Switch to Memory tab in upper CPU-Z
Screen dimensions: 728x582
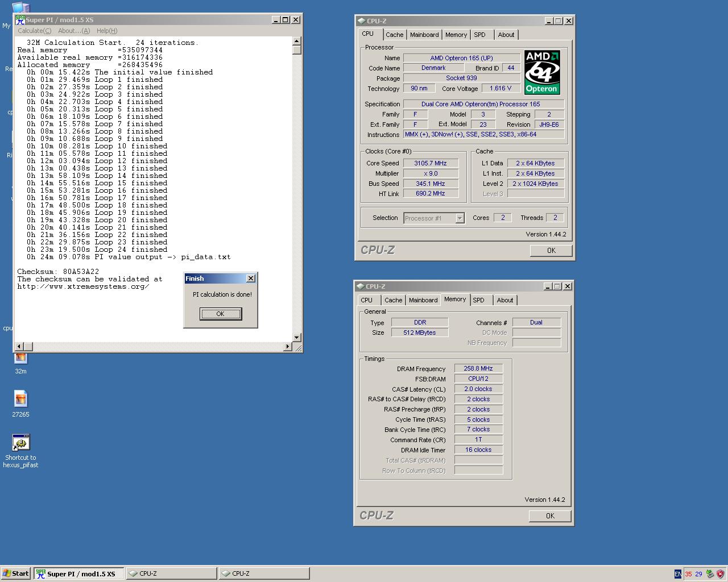(456, 35)
